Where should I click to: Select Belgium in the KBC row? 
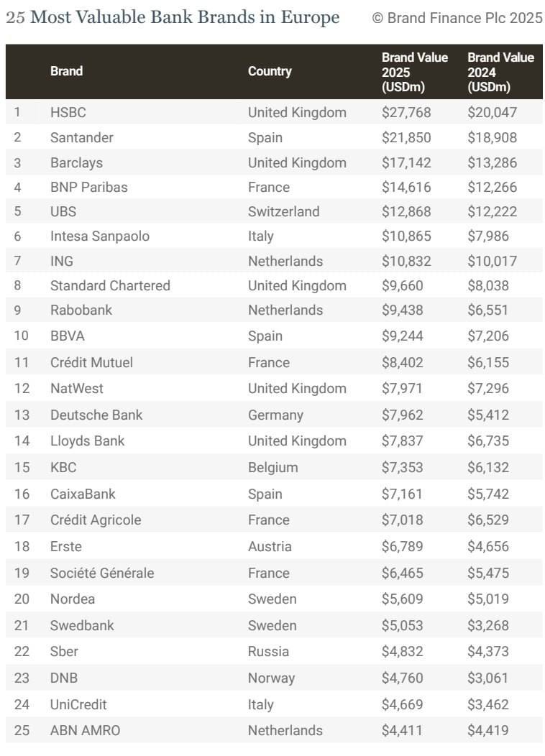click(272, 467)
